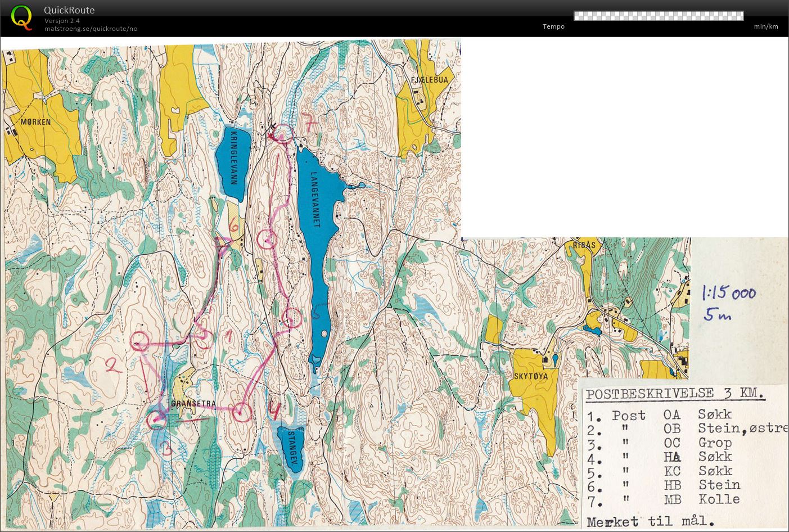The image size is (789, 532).
Task: Click the MØRKEN place name
Action: pyautogui.click(x=35, y=121)
